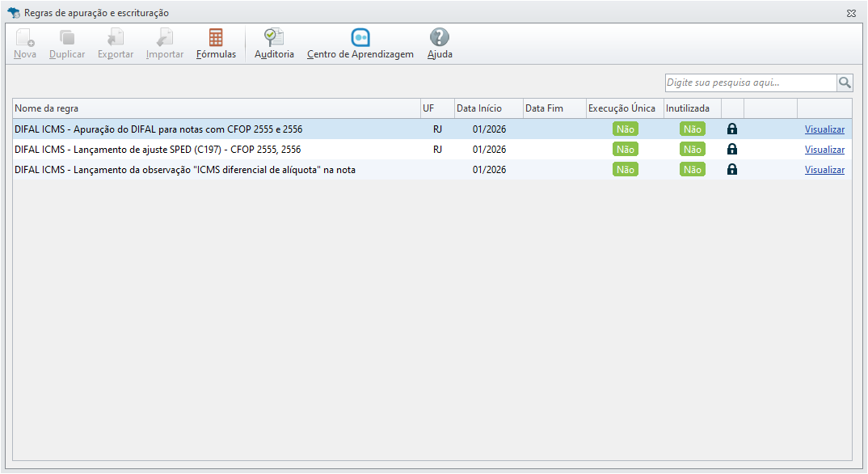
Task: Select rule 'Lançamento de ajuste SPED (C197)'
Action: pyautogui.click(x=158, y=150)
